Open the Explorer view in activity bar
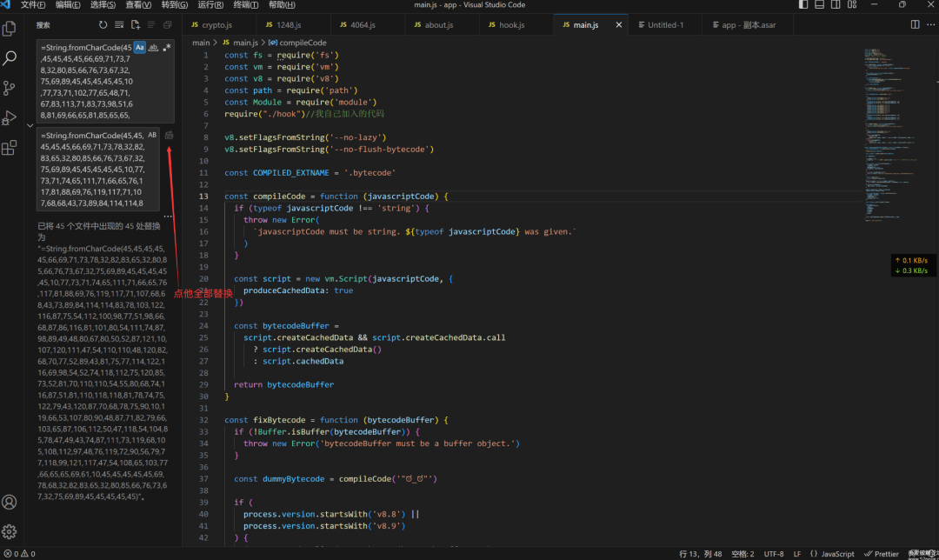Viewport: 939px width, 560px height. (9, 28)
